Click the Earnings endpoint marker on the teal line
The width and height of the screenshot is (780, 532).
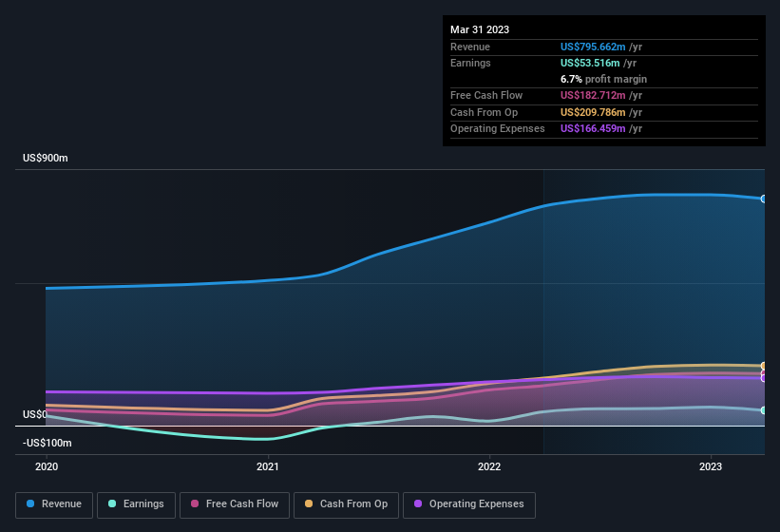tap(764, 410)
